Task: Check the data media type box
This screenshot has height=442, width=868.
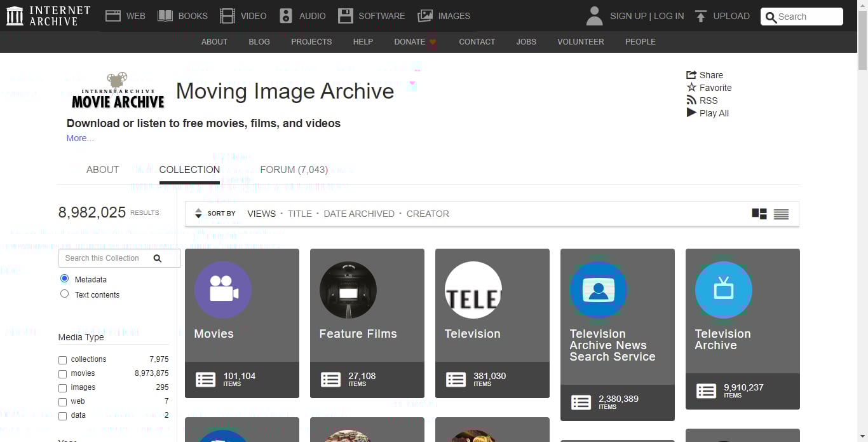Action: tap(62, 416)
